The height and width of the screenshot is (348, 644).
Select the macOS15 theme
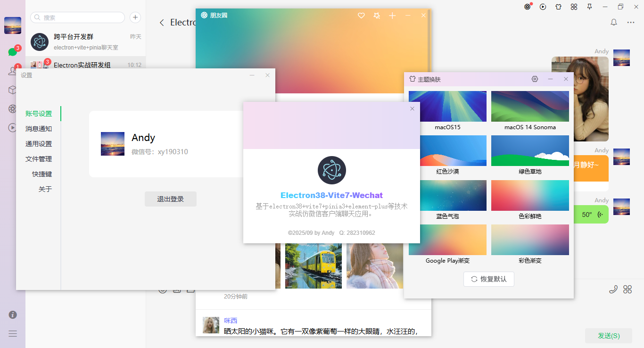(x=447, y=106)
